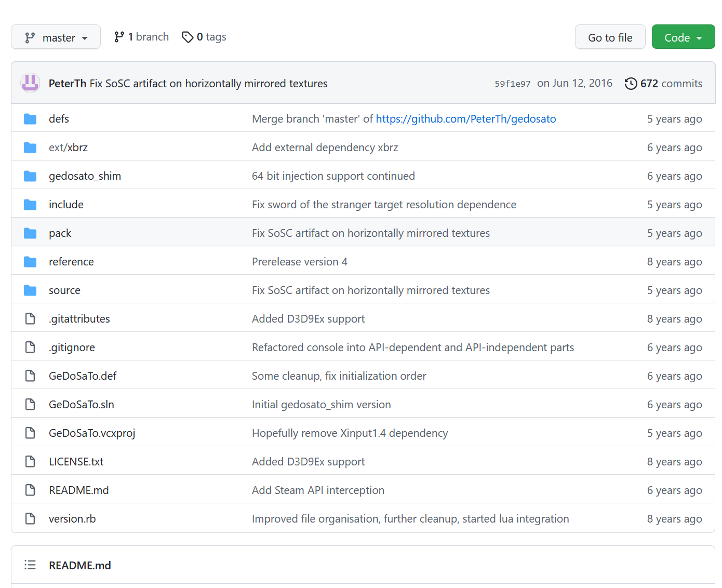722x588 pixels.
Task: Open the .gitignore file
Action: 72,348
